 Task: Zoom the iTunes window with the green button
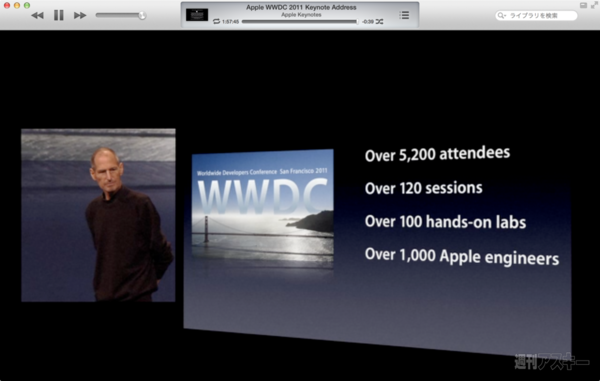tap(27, 5)
